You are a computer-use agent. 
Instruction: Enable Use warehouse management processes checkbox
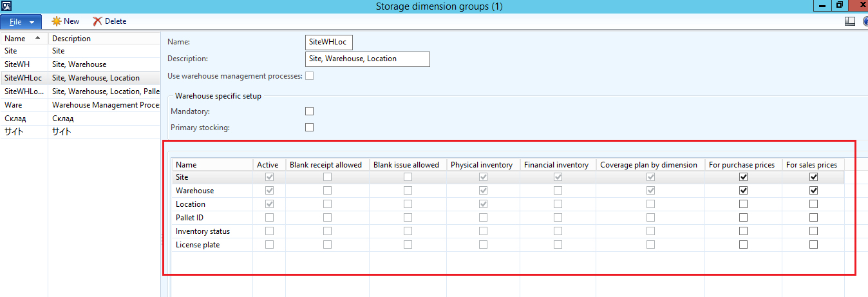pyautogui.click(x=310, y=76)
